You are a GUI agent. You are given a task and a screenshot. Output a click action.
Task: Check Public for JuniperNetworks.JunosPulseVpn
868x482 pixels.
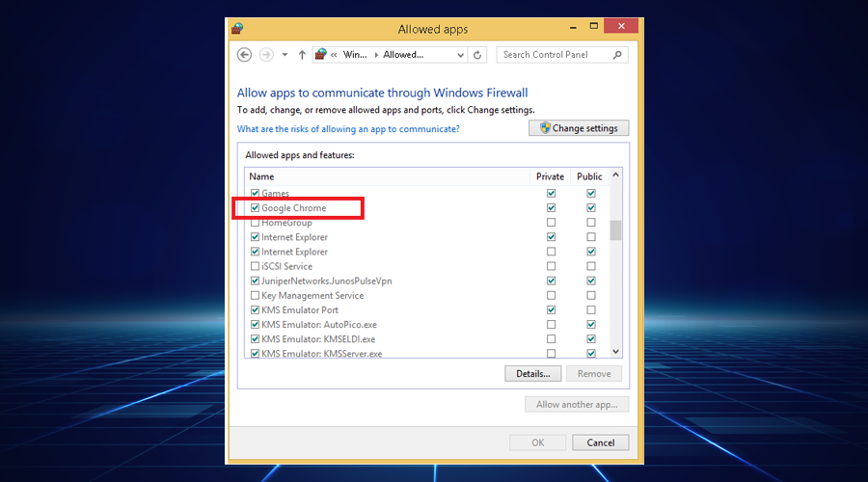point(590,281)
